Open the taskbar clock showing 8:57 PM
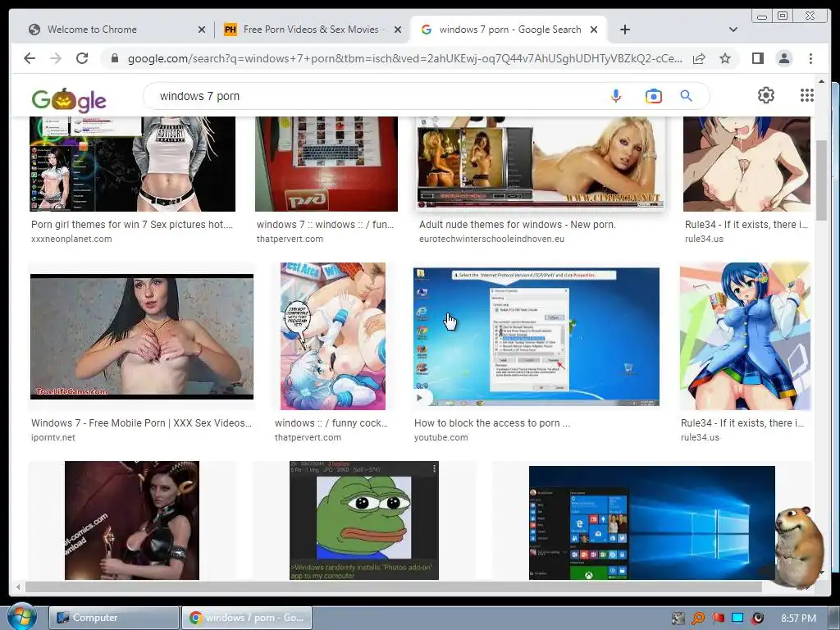 (798, 619)
